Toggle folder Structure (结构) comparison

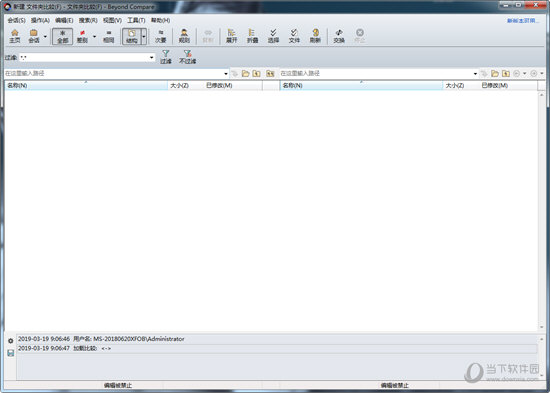tap(132, 36)
